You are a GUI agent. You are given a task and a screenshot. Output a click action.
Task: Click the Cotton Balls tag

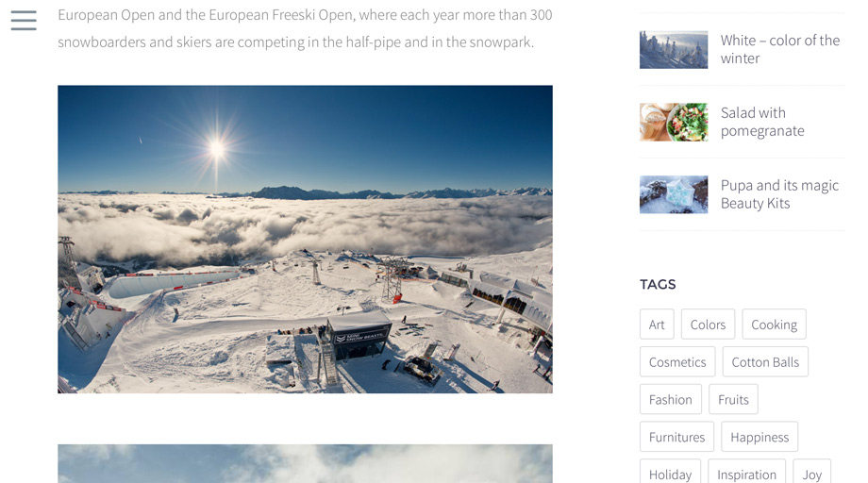[x=765, y=362]
